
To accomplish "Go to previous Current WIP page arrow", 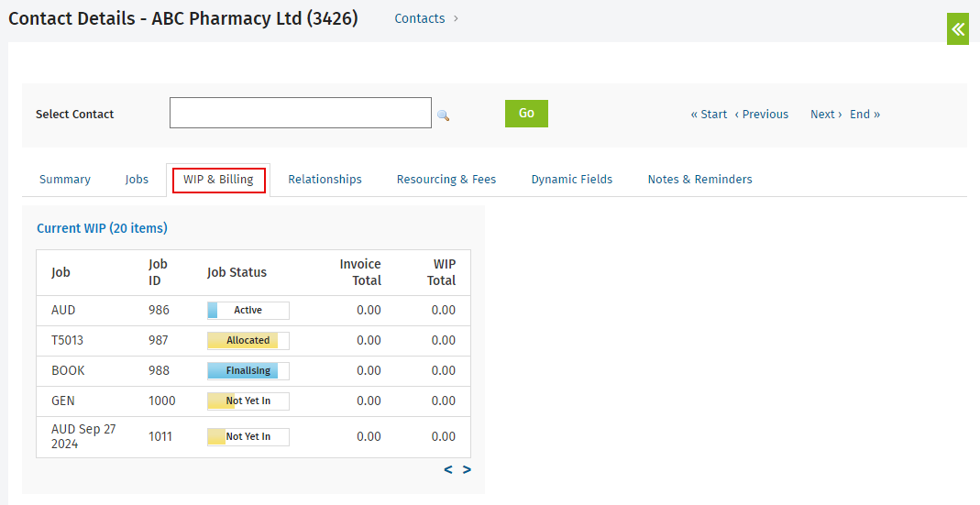I will point(448,470).
